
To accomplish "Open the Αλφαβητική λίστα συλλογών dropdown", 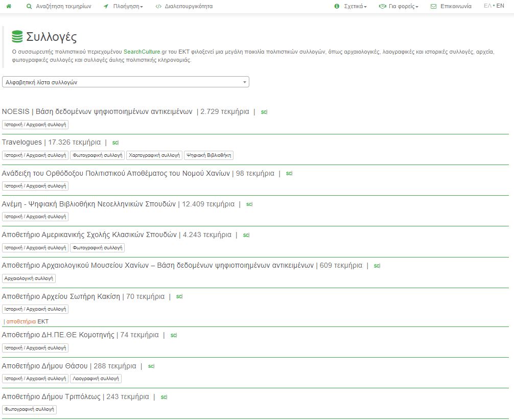I will [125, 82].
